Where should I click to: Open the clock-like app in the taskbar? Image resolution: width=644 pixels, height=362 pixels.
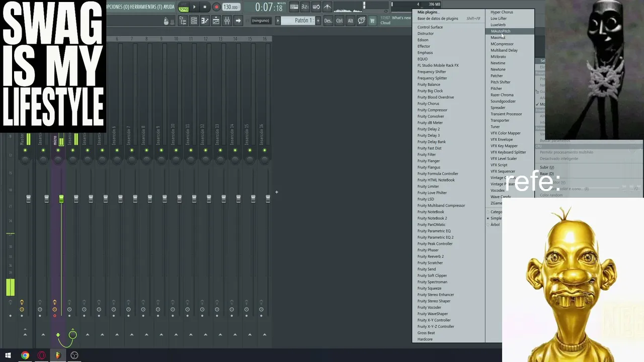coord(74,355)
